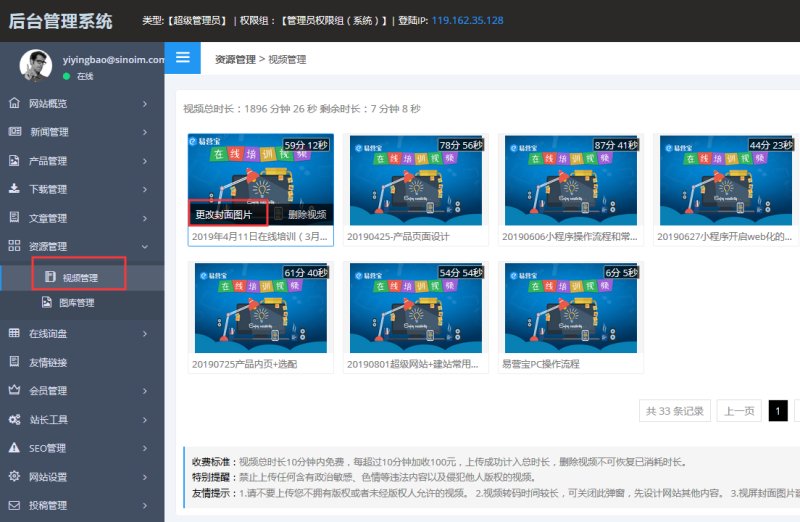The width and height of the screenshot is (800, 522).
Task: Select page 1 in pagination
Action: [x=777, y=411]
